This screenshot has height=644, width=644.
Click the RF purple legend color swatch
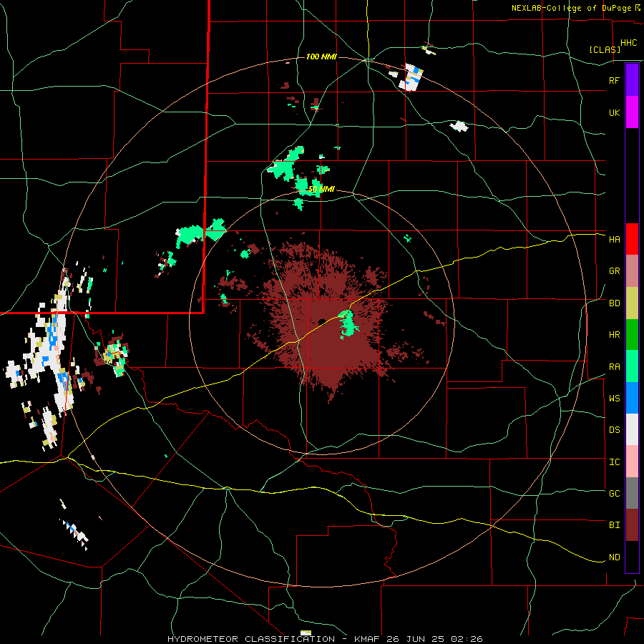pyautogui.click(x=632, y=80)
